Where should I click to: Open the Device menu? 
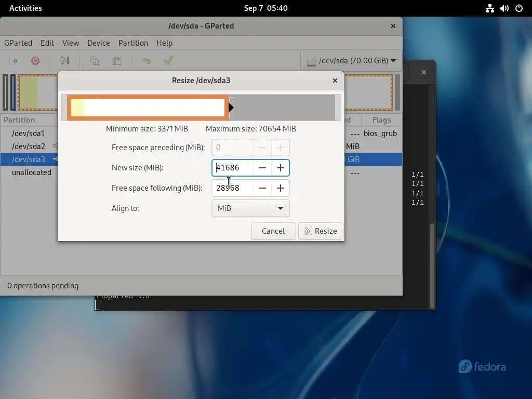point(98,43)
